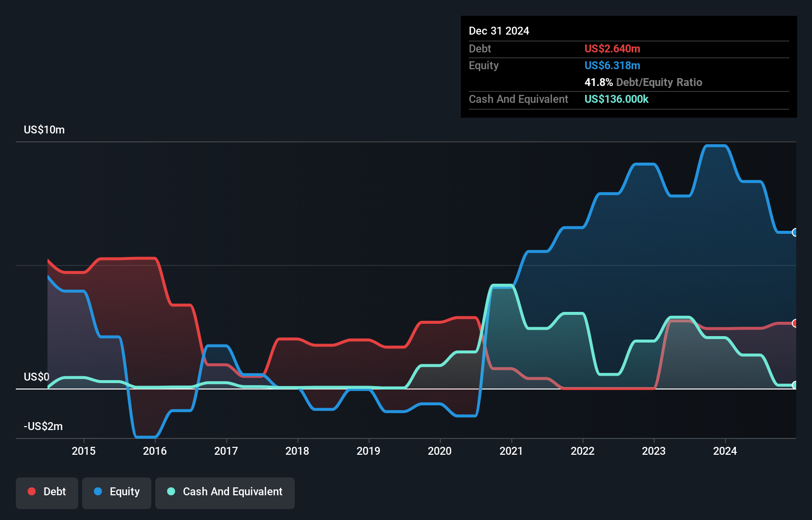Click the Cash And Equivalent tooltip row label
The height and width of the screenshot is (520, 812).
tap(518, 99)
